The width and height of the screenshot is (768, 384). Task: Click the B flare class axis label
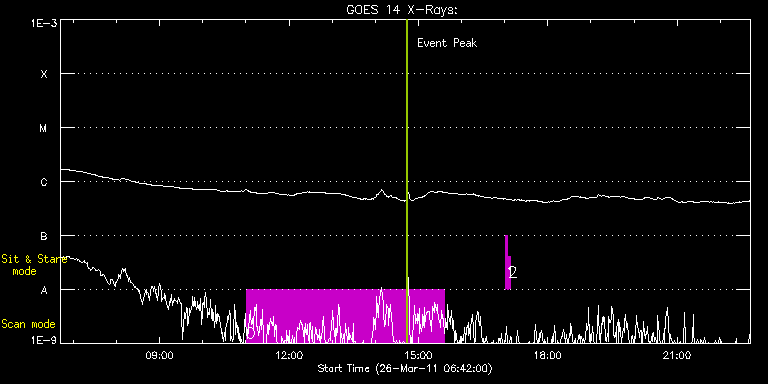(44, 236)
